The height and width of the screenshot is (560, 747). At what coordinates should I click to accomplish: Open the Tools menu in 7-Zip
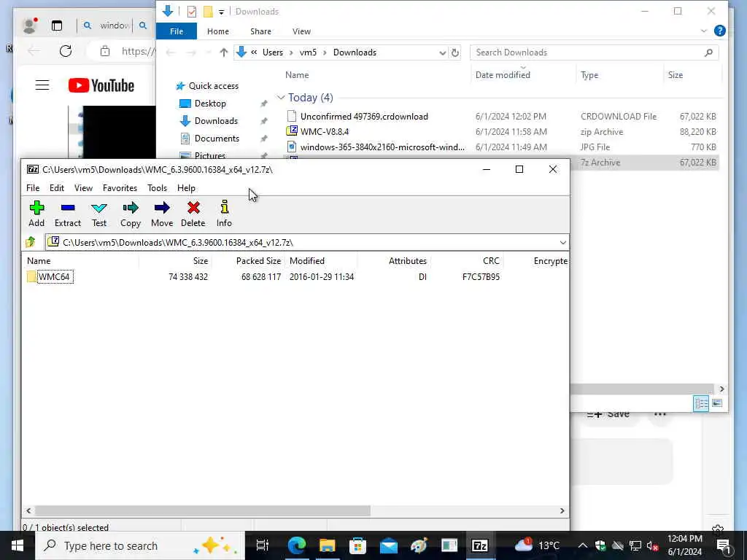(x=158, y=188)
